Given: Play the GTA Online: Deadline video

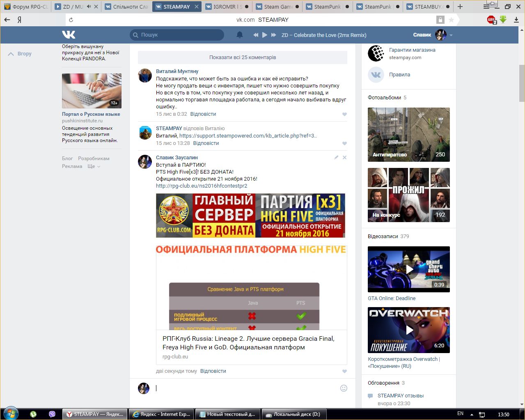Looking at the screenshot, I should [x=409, y=269].
